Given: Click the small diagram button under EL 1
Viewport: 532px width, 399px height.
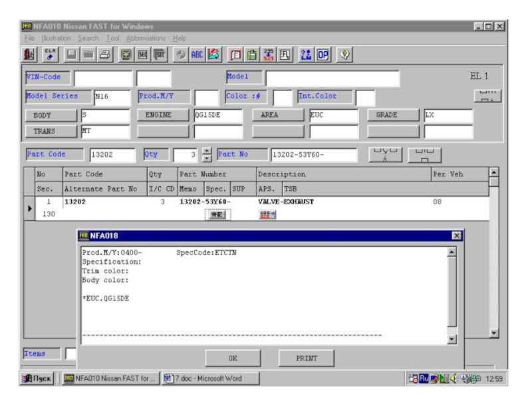Looking at the screenshot, I should click(487, 96).
